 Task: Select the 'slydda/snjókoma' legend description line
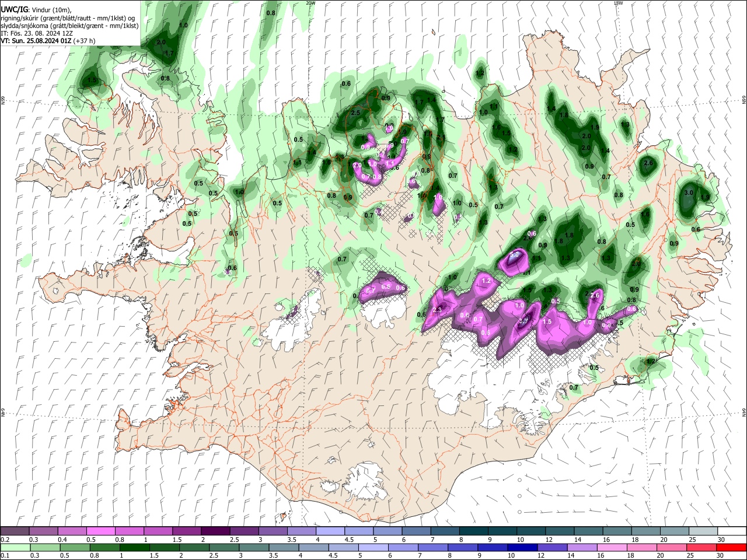point(69,26)
